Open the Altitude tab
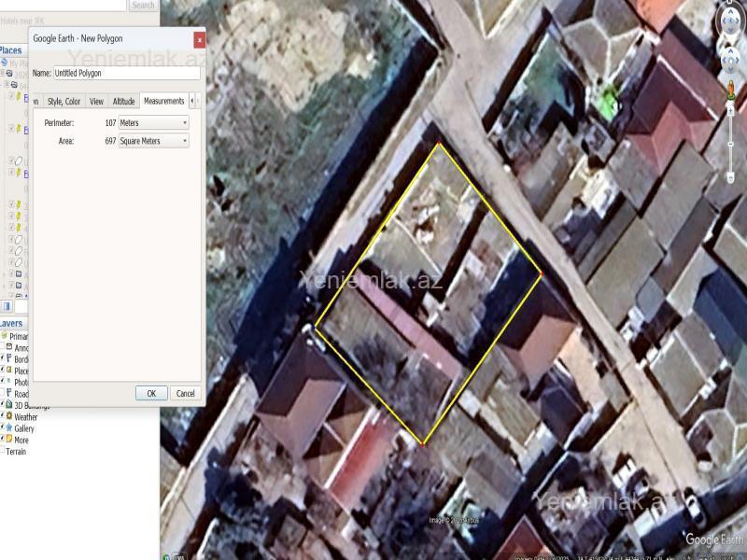The height and width of the screenshot is (560, 747). [123, 101]
